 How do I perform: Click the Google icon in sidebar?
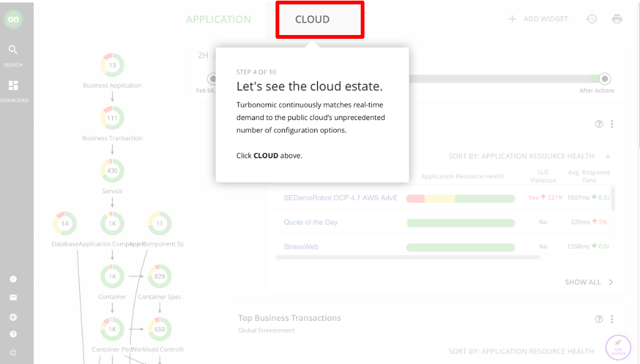(x=13, y=317)
